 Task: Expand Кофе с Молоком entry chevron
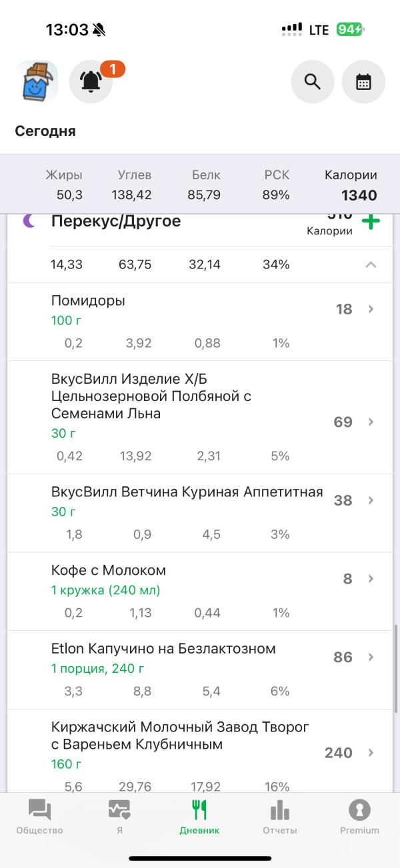point(371,579)
